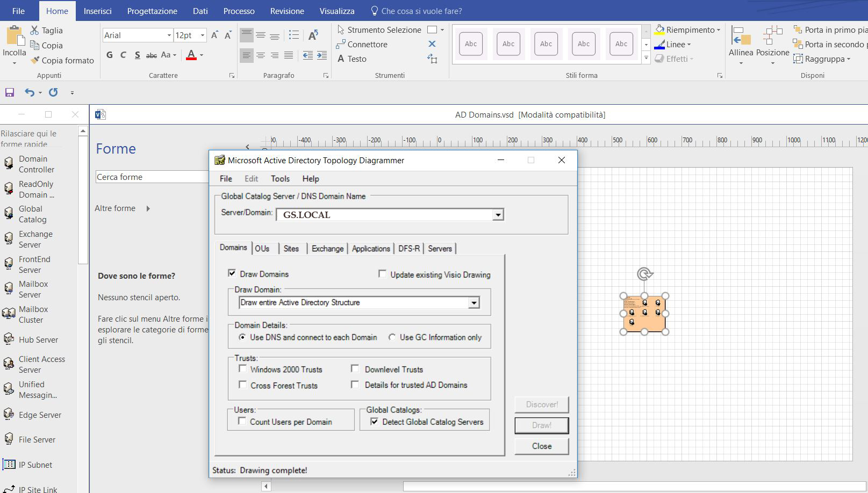Check Cross Forest Trusts
The width and height of the screenshot is (868, 493).
tap(243, 385)
